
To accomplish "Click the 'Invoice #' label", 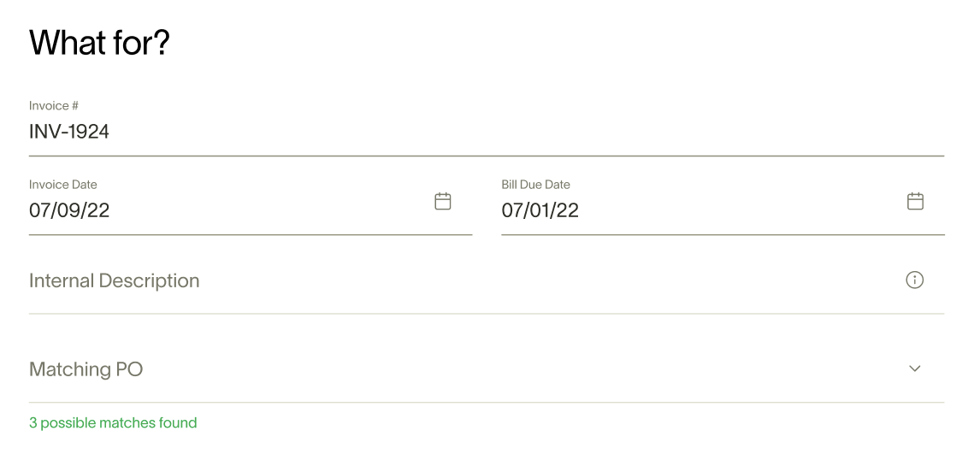I will [x=53, y=106].
